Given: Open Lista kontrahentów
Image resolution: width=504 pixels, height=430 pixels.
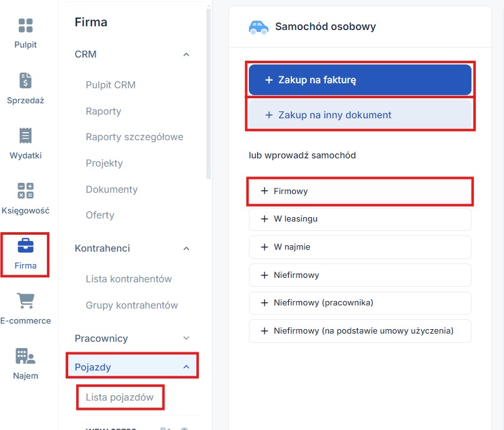Looking at the screenshot, I should (128, 279).
